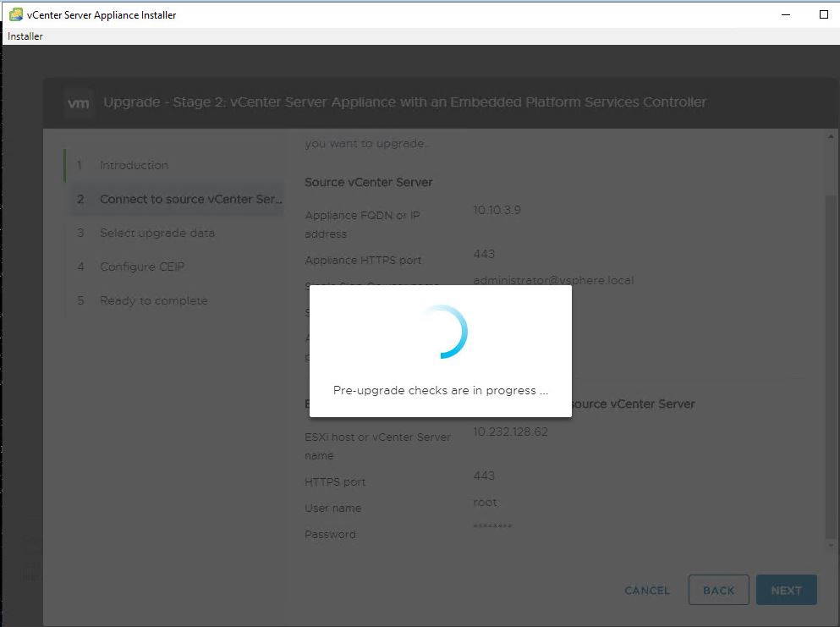
Task: Proceed with the NEXT button
Action: (x=786, y=591)
